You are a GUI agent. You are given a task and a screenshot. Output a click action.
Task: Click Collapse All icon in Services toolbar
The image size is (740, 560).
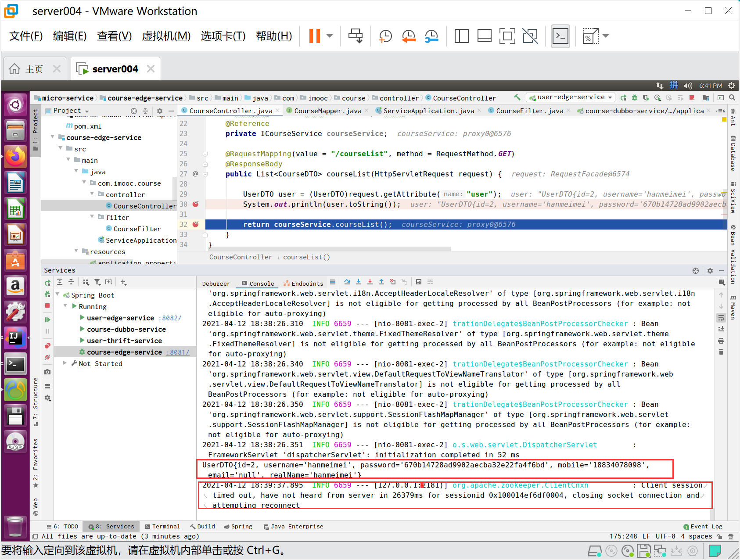click(x=71, y=282)
